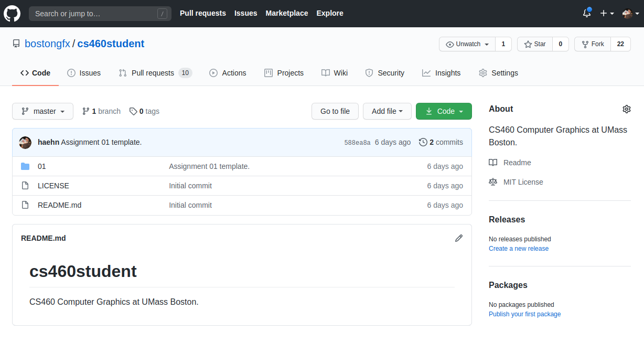
Task: Click the pull requests count badge 10
Action: 185,73
